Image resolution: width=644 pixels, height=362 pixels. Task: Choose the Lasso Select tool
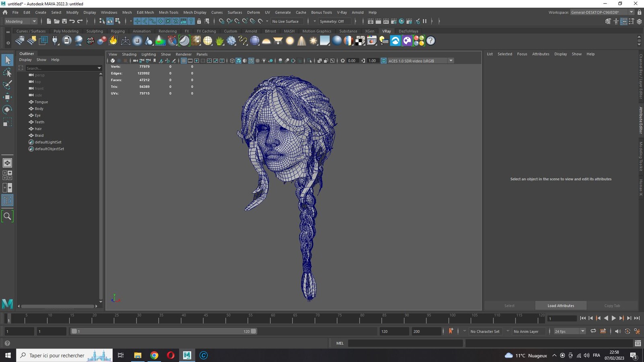coord(7,72)
